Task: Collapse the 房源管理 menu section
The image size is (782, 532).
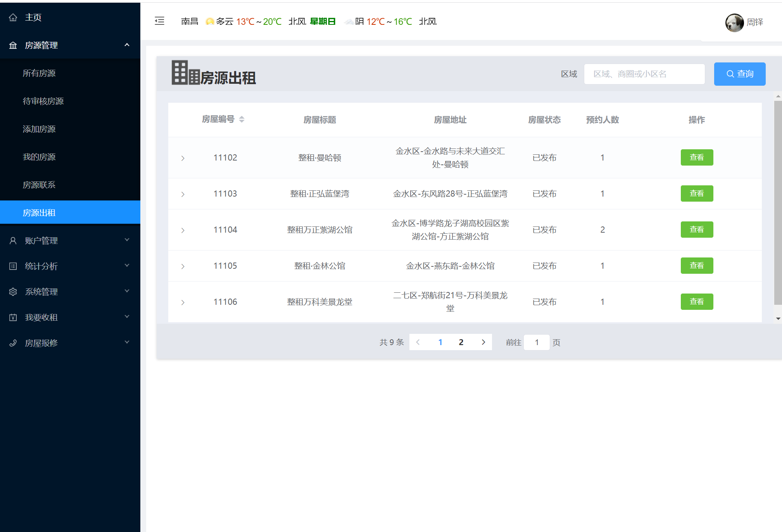Action: coord(127,45)
